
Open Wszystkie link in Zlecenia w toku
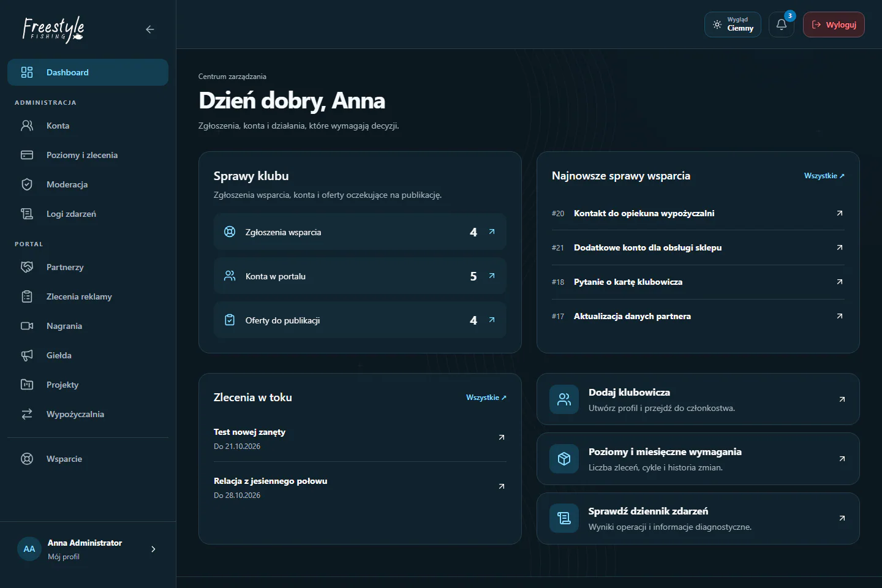click(486, 398)
